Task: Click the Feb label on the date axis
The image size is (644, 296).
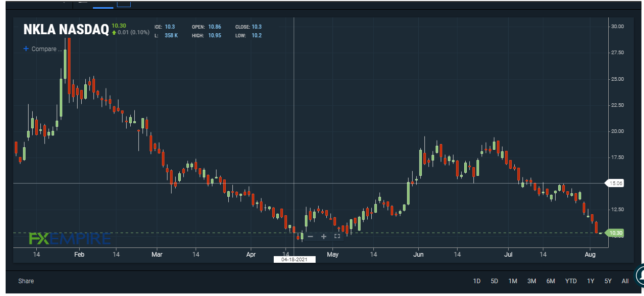Action: 79,254
